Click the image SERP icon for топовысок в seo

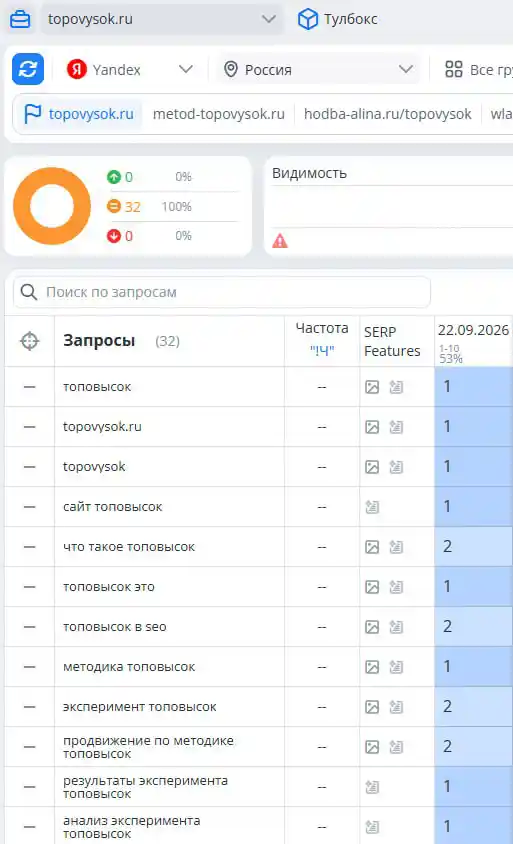pos(372,627)
